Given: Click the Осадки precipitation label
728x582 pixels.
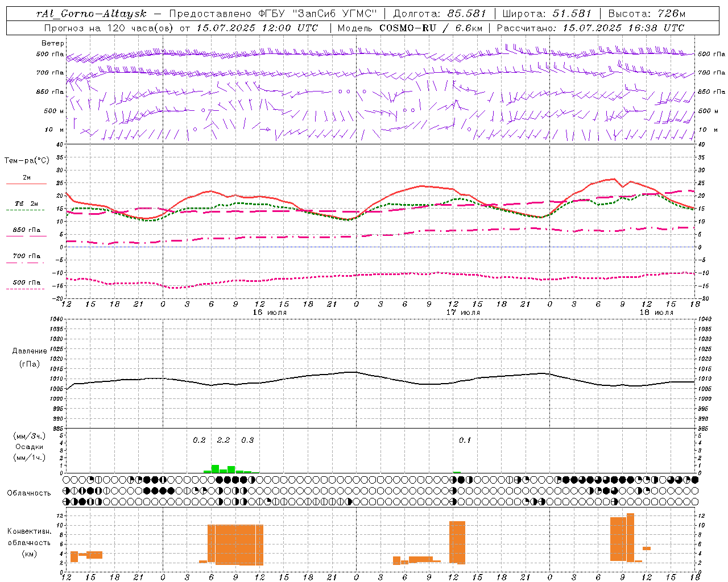Looking at the screenshot, I should tap(30, 447).
